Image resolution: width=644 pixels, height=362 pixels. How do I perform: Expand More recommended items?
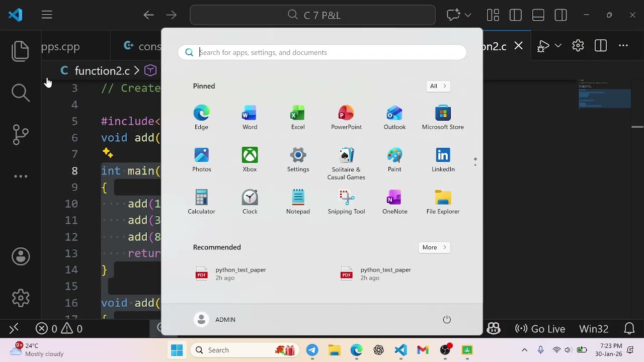tap(434, 247)
